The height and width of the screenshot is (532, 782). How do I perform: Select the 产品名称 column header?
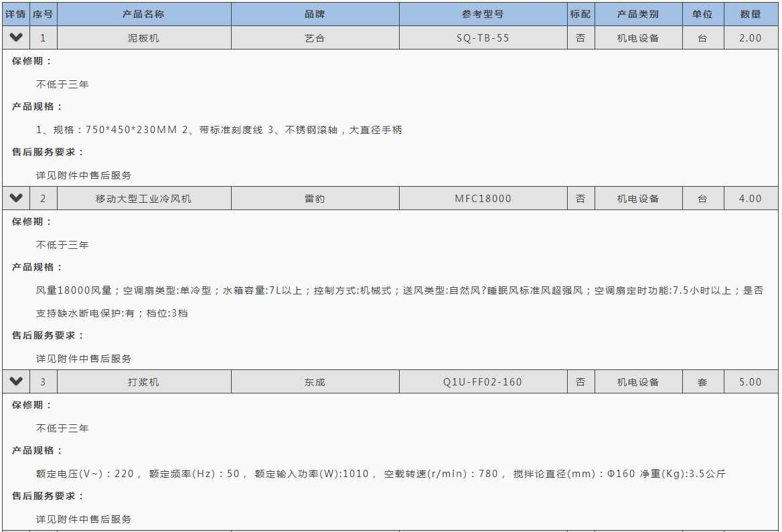[x=143, y=14]
